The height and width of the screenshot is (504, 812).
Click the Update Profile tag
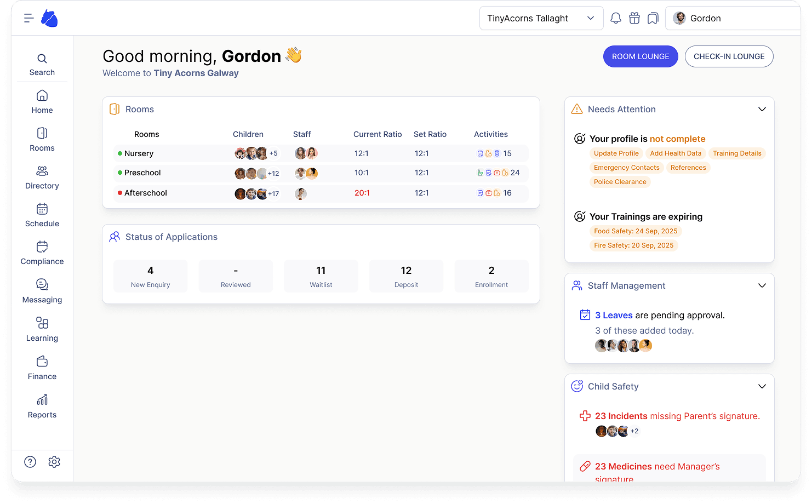pos(616,153)
